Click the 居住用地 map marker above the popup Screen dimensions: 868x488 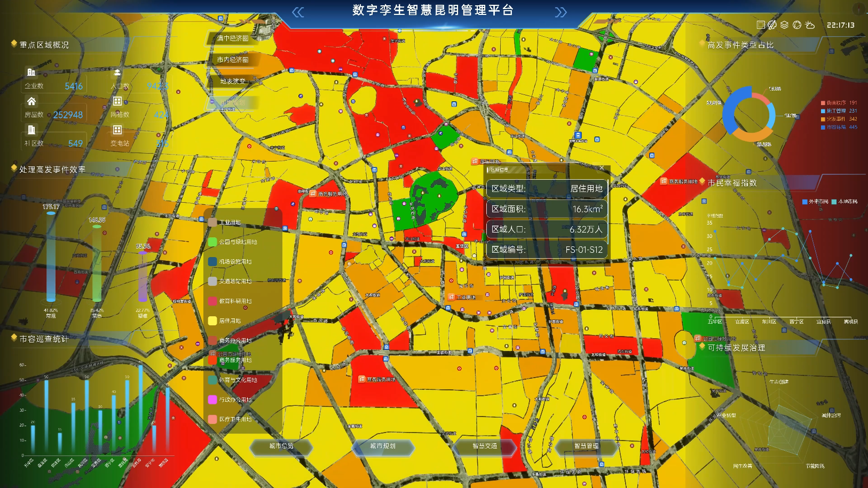[475, 161]
